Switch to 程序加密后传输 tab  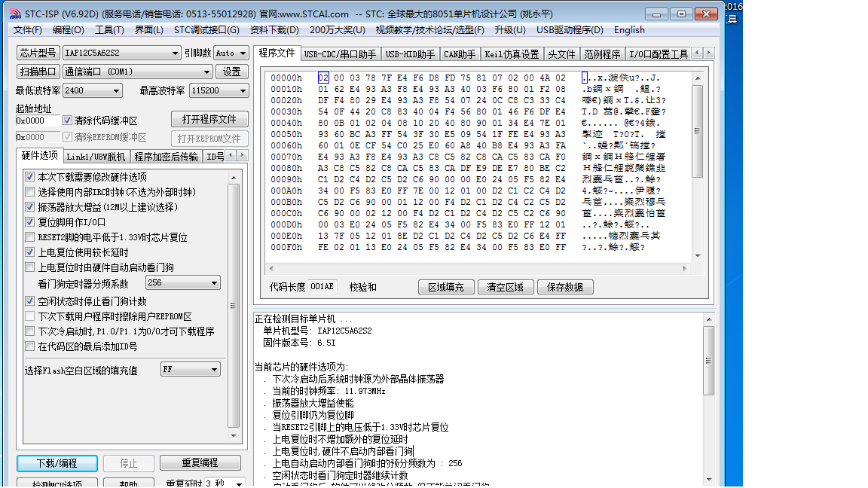pos(166,157)
